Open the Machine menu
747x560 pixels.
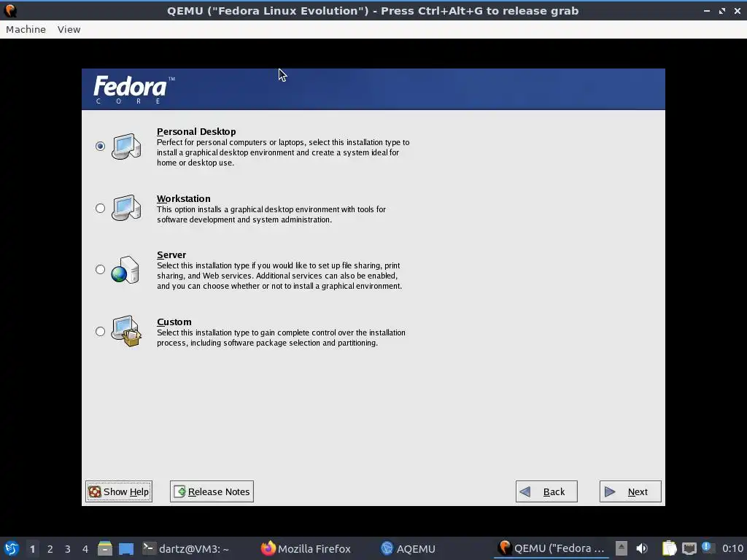coord(26,29)
